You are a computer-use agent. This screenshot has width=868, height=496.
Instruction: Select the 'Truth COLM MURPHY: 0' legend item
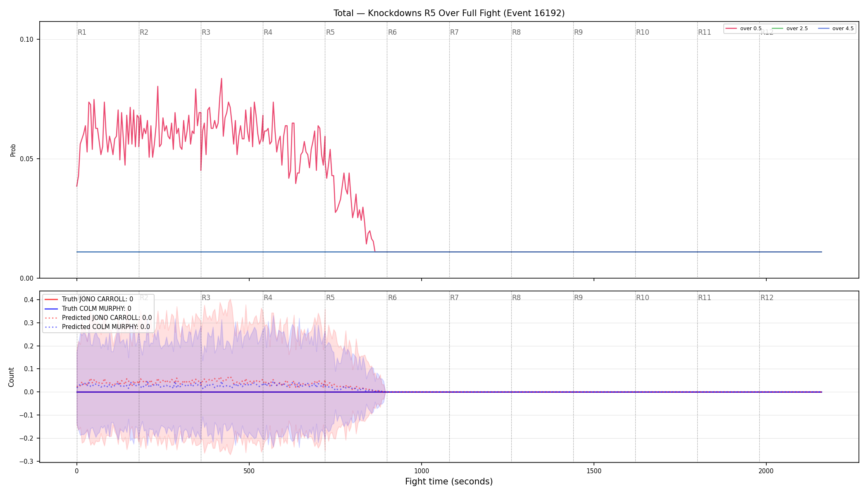coord(88,308)
